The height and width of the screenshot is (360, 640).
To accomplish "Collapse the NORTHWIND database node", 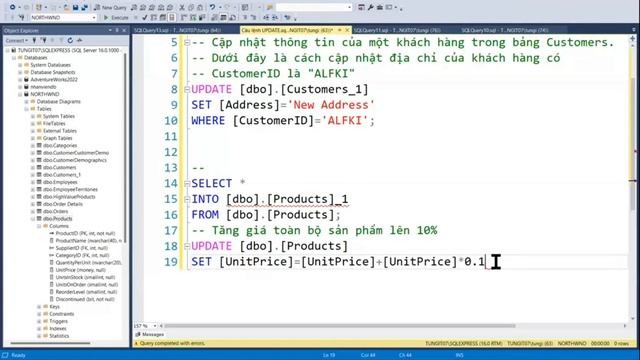I will (x=20, y=94).
